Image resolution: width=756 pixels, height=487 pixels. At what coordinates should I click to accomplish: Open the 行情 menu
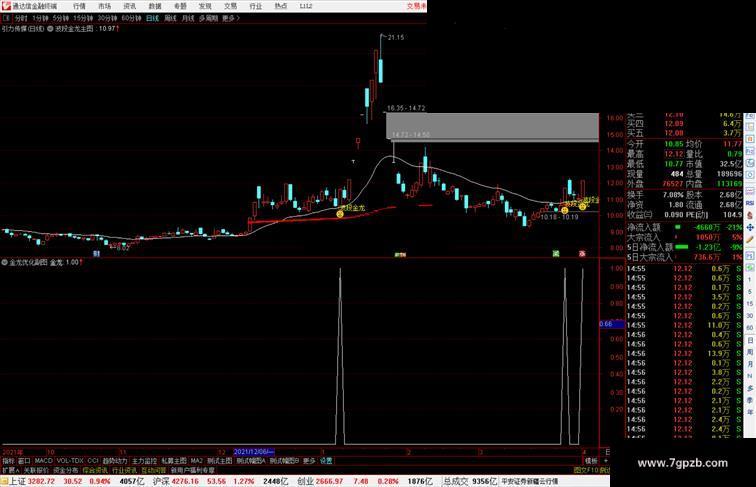coord(79,6)
